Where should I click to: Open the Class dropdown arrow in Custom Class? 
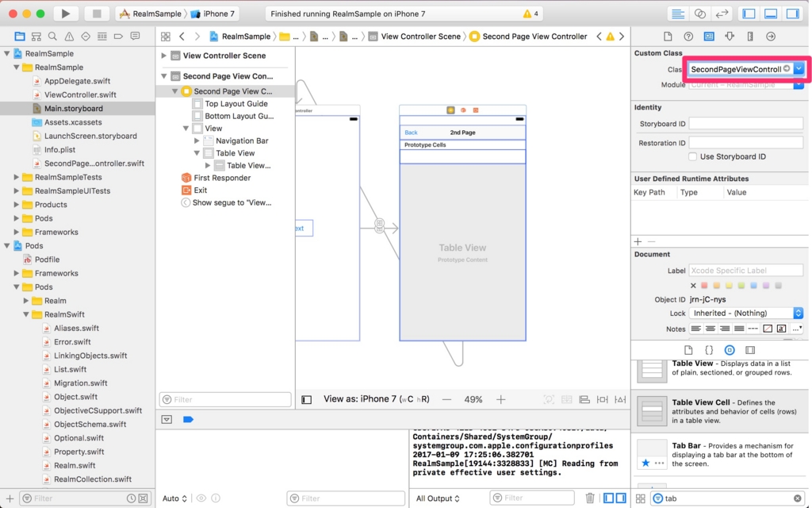[x=799, y=69]
